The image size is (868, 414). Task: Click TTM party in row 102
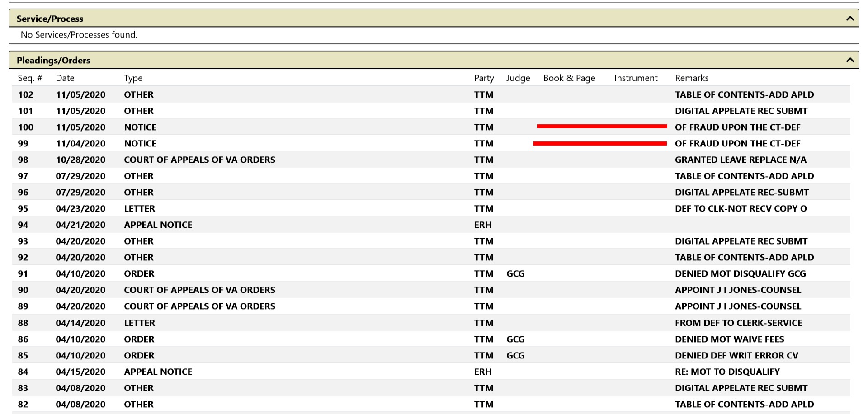tap(484, 94)
